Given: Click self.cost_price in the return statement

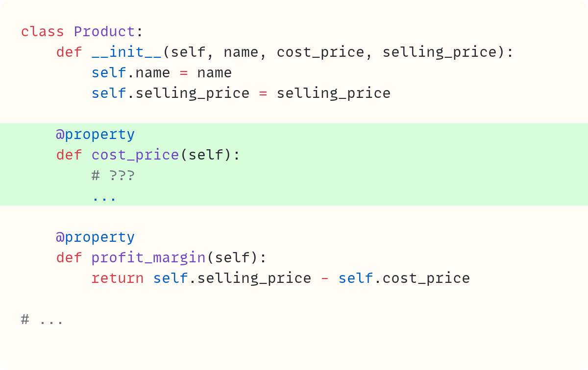Looking at the screenshot, I should [x=404, y=278].
